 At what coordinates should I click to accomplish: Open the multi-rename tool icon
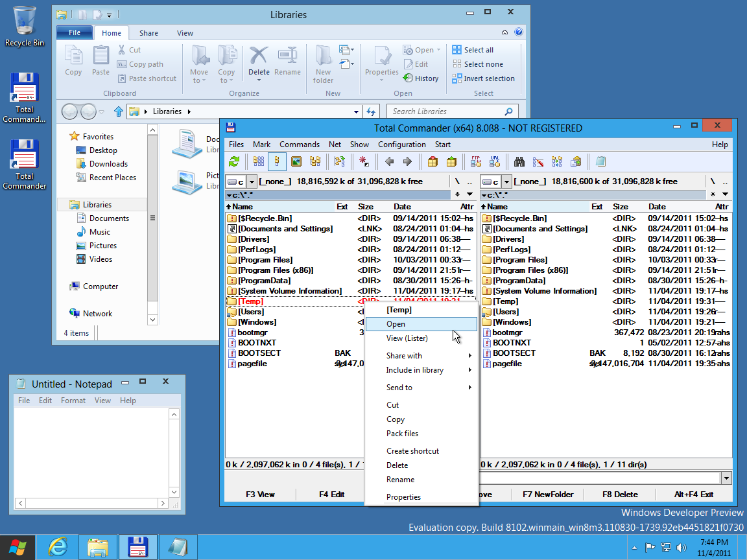pos(538,162)
